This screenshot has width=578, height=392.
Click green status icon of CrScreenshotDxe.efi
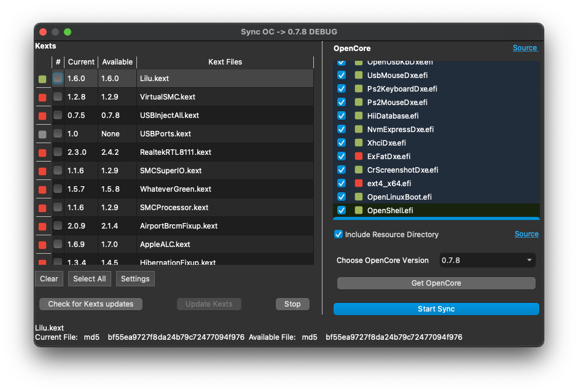358,170
